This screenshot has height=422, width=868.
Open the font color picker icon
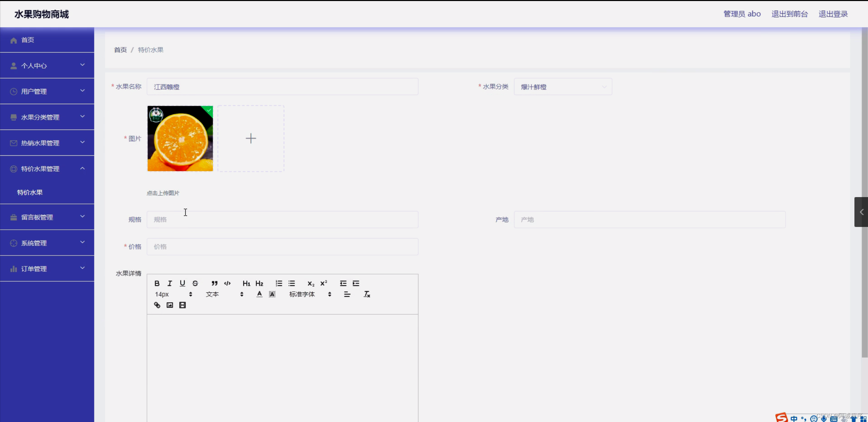259,294
